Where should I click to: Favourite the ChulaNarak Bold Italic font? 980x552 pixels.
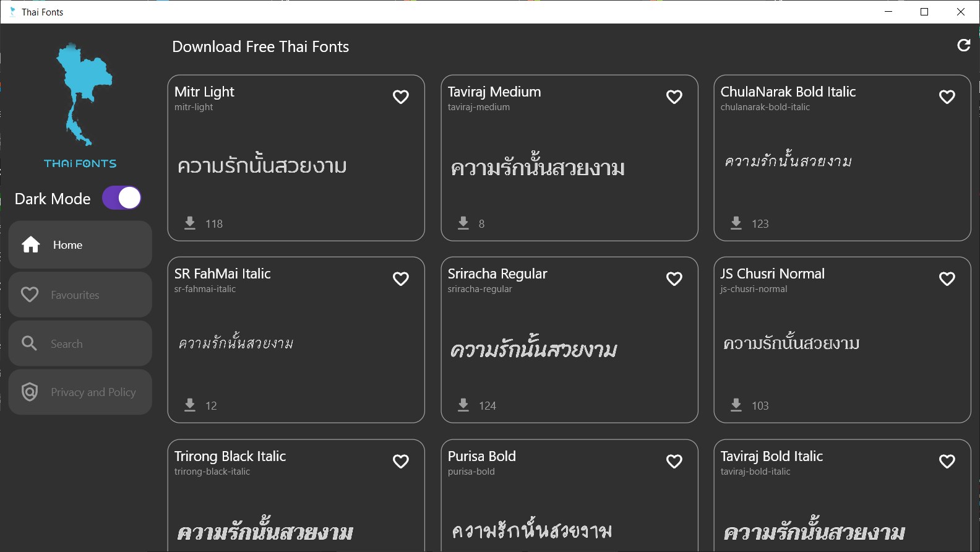click(x=947, y=97)
